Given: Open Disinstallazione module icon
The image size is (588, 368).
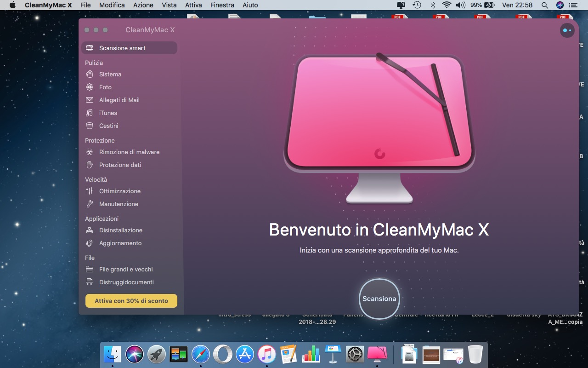Looking at the screenshot, I should click(90, 230).
